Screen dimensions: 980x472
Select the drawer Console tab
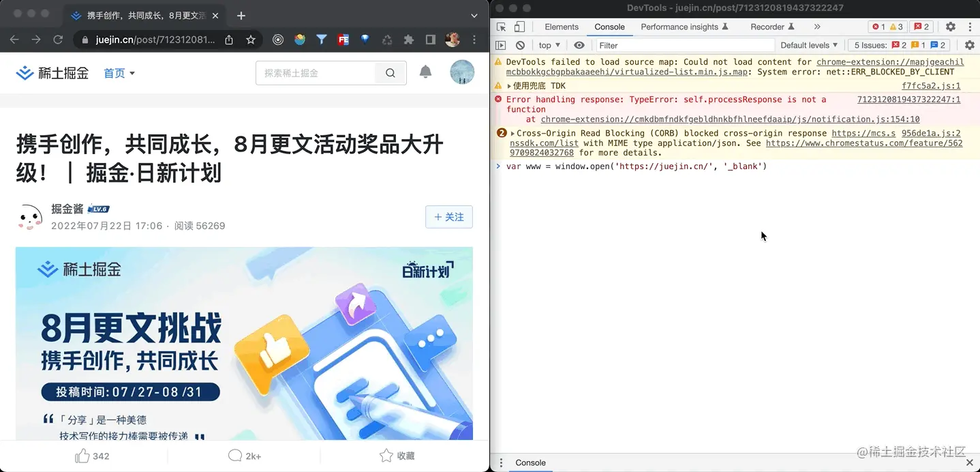[530, 462]
